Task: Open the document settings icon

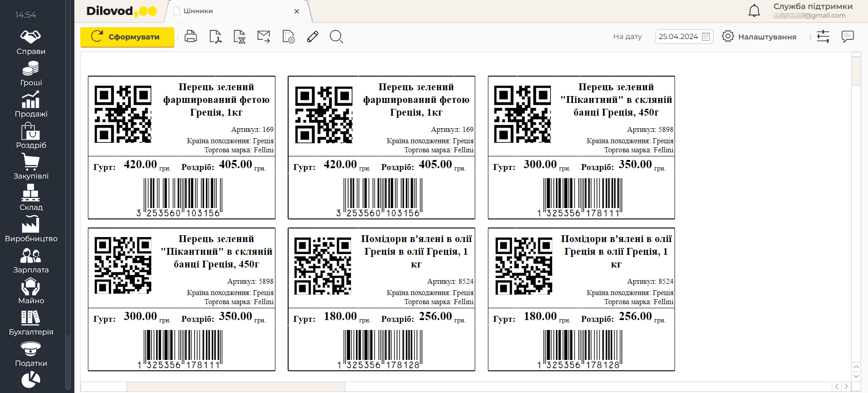Action: coord(288,37)
